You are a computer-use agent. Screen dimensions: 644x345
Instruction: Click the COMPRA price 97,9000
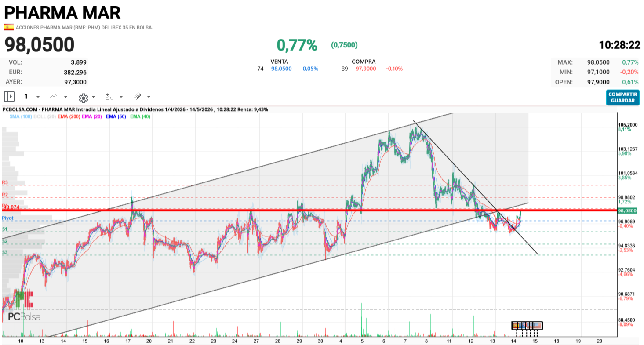tap(366, 69)
